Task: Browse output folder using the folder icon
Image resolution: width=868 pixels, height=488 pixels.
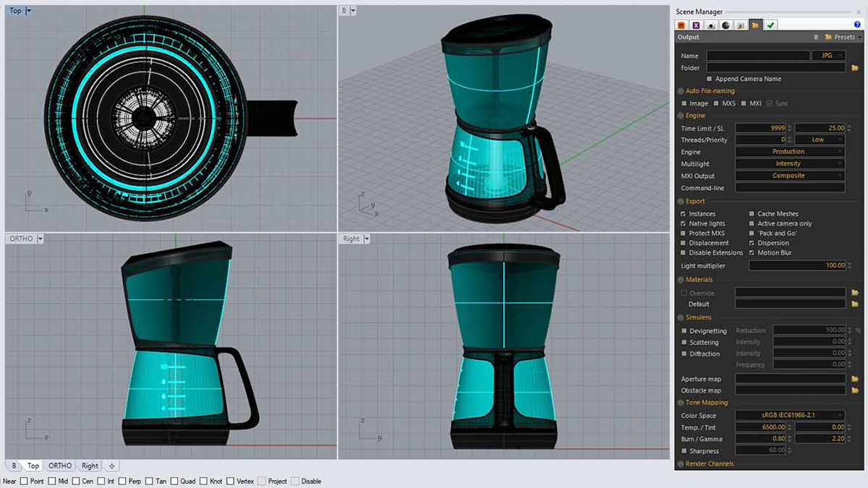Action: coord(856,67)
